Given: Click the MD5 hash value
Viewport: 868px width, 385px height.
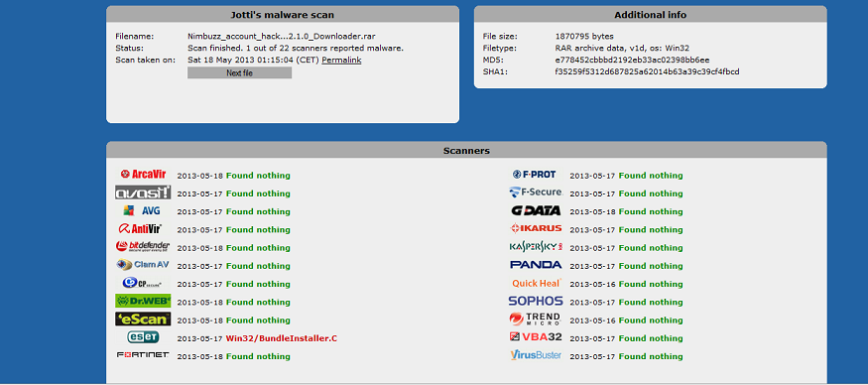Looking at the screenshot, I should (632, 60).
